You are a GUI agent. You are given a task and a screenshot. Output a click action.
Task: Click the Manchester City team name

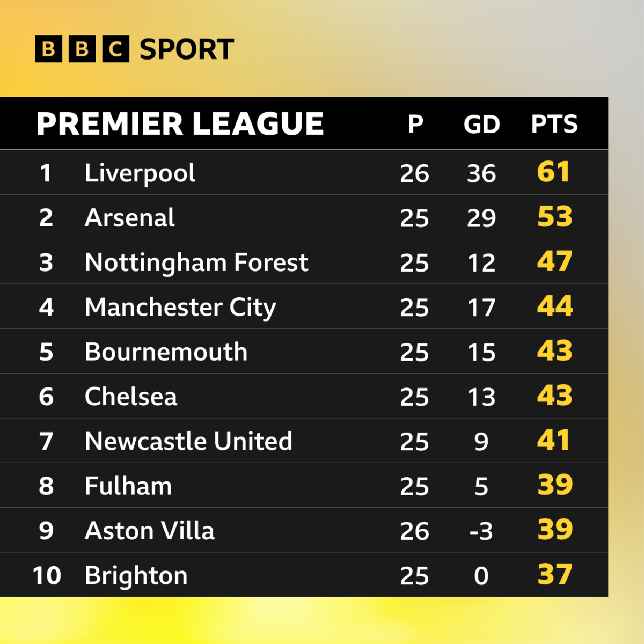coord(180,308)
